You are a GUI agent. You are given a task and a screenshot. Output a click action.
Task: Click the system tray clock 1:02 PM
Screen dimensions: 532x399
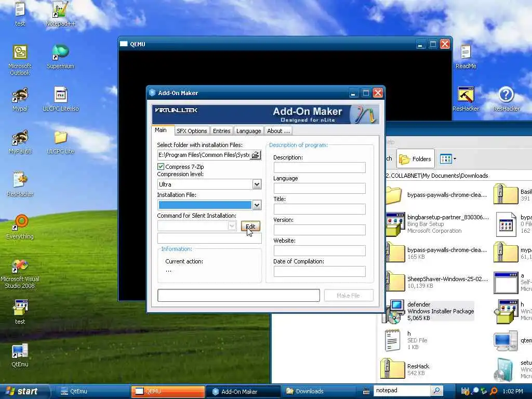point(513,391)
